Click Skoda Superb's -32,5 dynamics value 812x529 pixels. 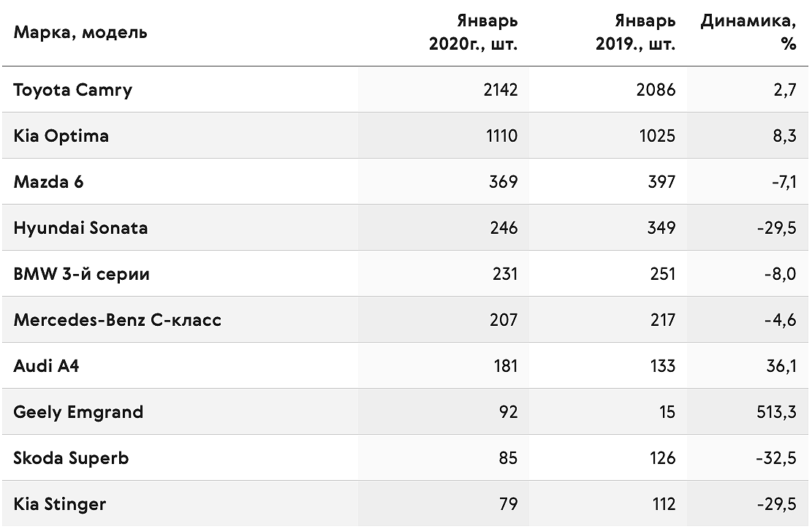pyautogui.click(x=775, y=459)
